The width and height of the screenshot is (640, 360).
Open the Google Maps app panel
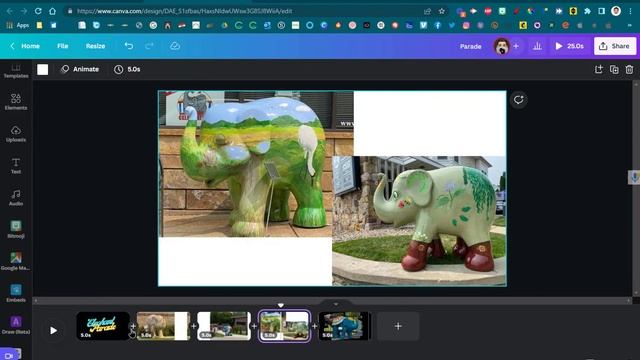point(16,261)
